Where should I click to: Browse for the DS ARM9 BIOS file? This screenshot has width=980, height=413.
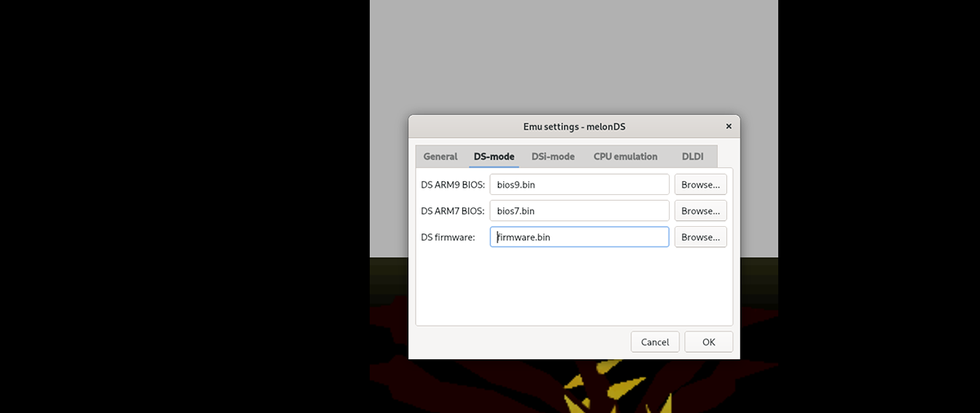point(701,184)
